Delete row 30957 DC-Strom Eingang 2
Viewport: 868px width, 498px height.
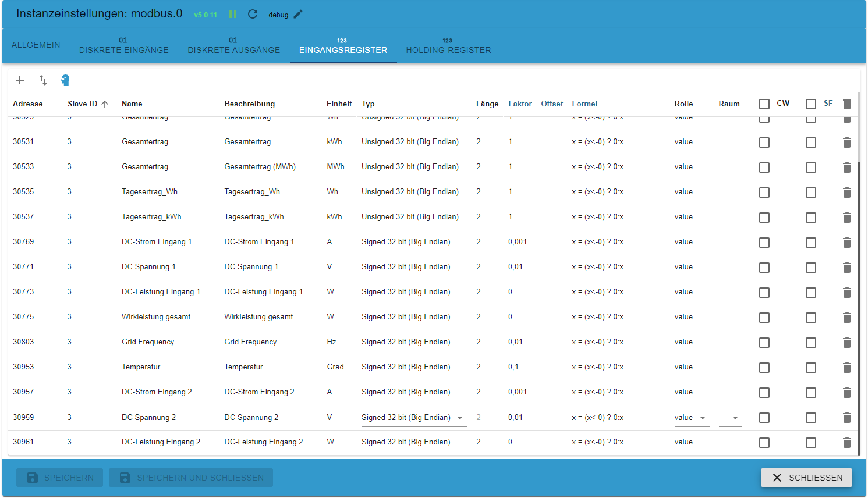coord(847,393)
